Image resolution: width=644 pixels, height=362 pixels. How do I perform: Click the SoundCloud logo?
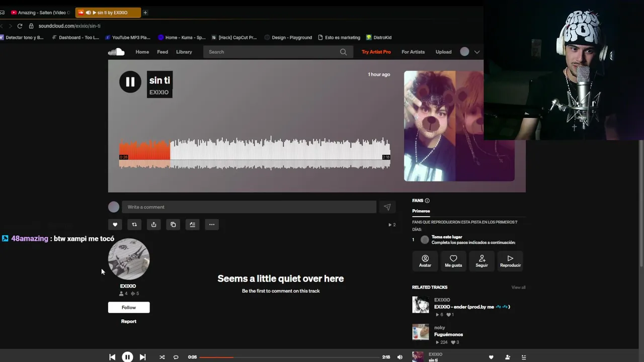(116, 52)
